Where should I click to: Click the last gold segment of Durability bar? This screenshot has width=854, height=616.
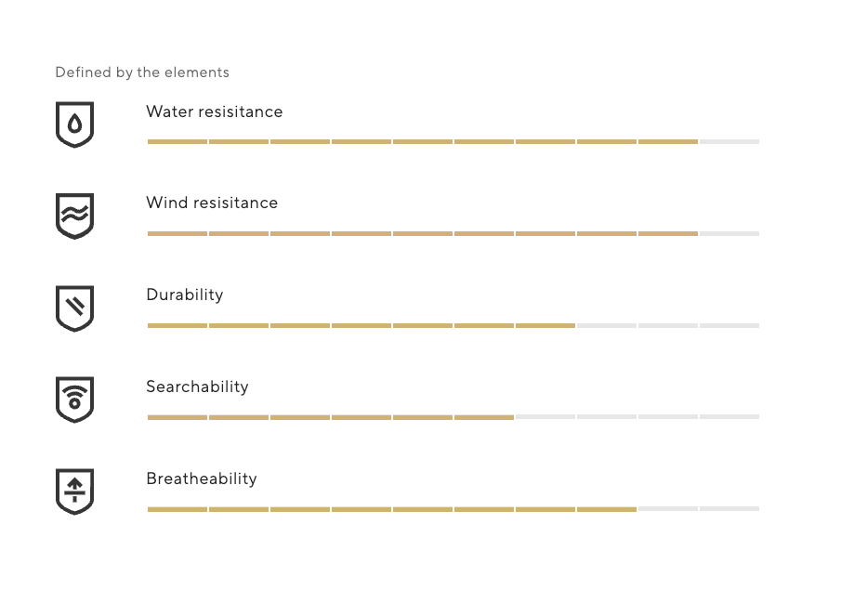click(x=545, y=326)
